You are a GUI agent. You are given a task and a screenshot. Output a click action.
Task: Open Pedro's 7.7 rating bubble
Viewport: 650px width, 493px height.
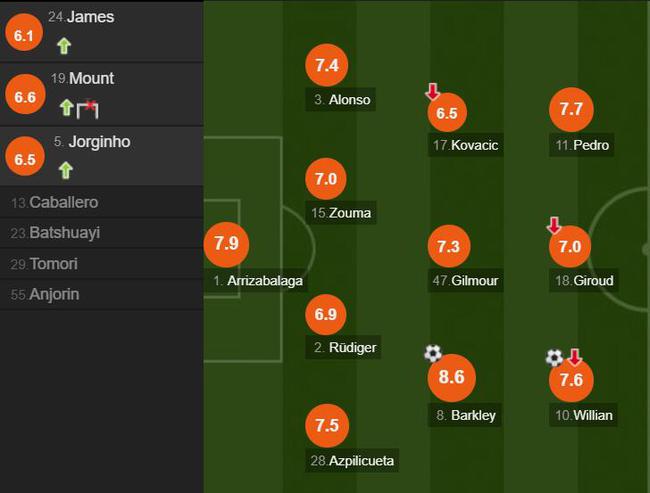point(571,109)
